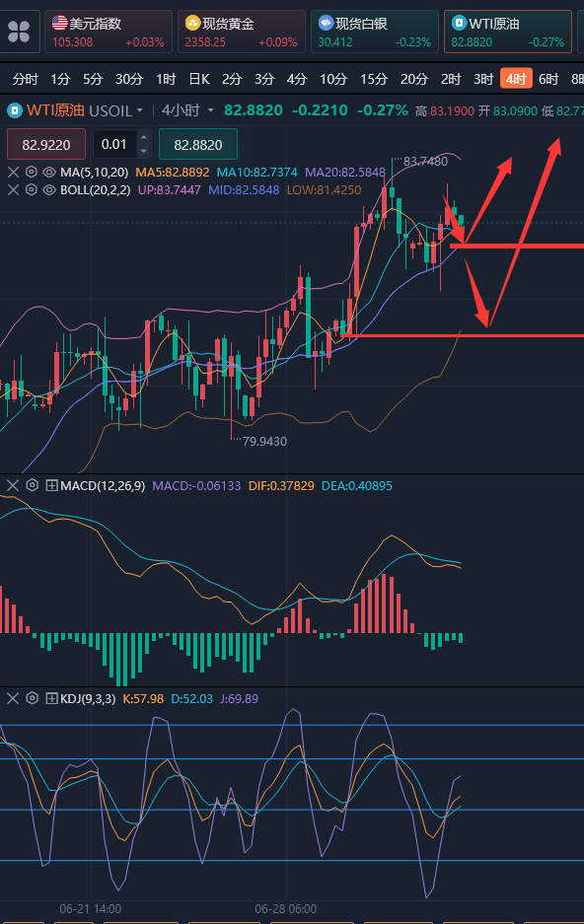Image resolution: width=584 pixels, height=924 pixels.
Task: Open settings gear for KDJ(9,3,3) indicator
Action: (33, 698)
